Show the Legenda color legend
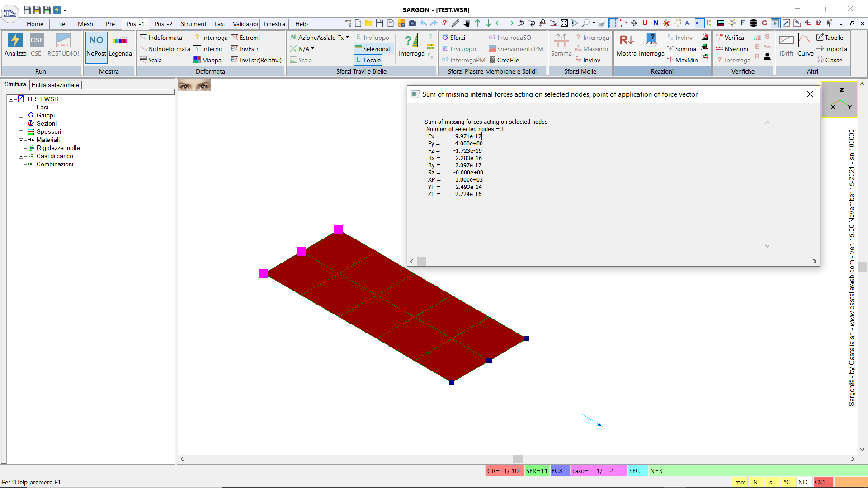This screenshot has width=868, height=488. (120, 45)
